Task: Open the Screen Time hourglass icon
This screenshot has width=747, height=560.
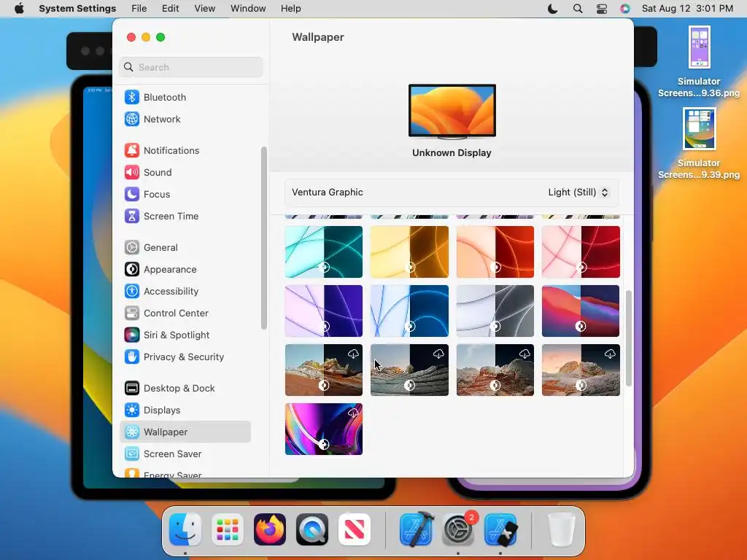Action: 132,216
